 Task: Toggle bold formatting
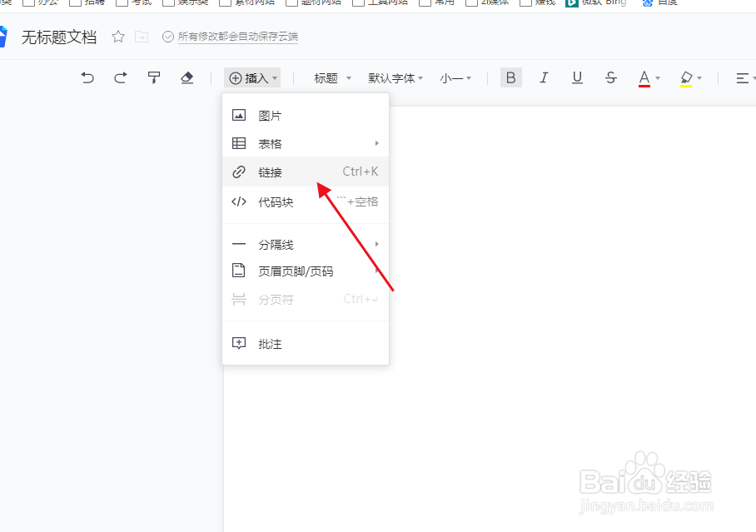click(x=511, y=77)
